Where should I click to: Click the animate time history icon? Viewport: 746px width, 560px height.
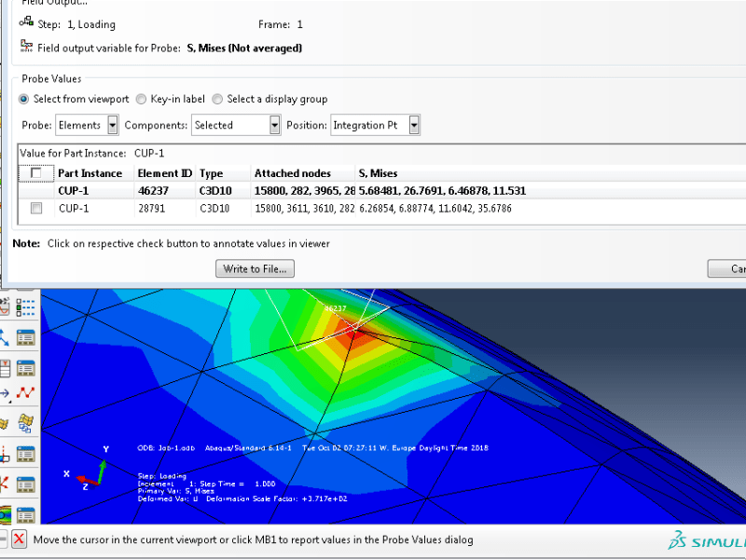click(x=5, y=307)
